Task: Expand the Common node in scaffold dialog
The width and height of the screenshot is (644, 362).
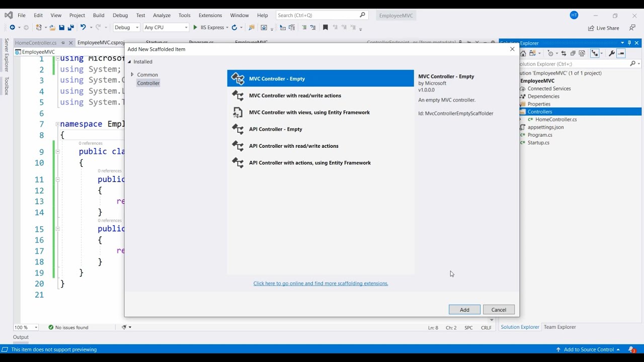Action: pos(132,74)
